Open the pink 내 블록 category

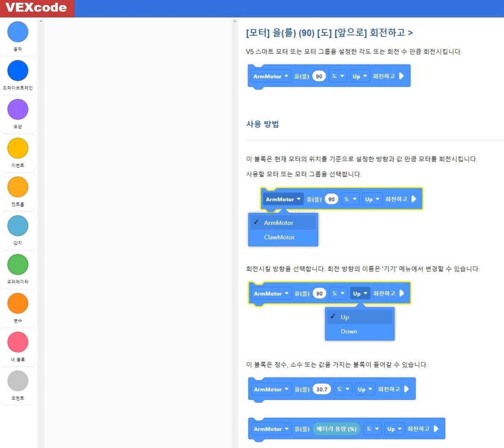click(x=18, y=342)
